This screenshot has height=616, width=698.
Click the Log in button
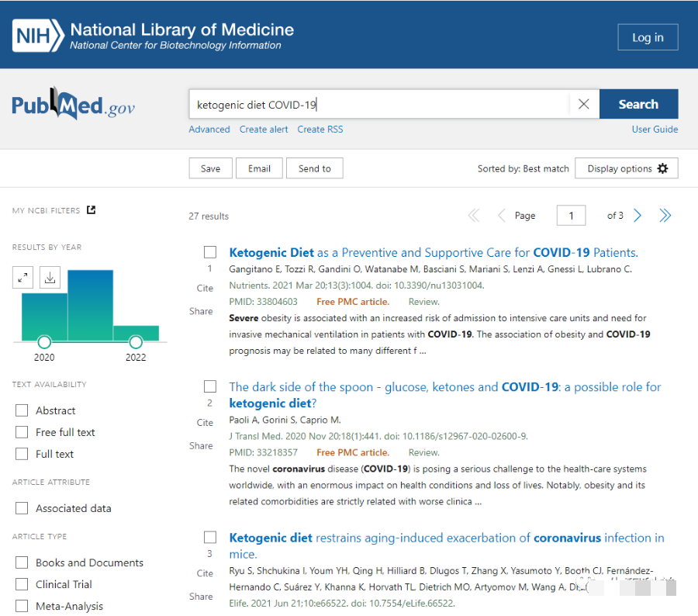point(648,37)
